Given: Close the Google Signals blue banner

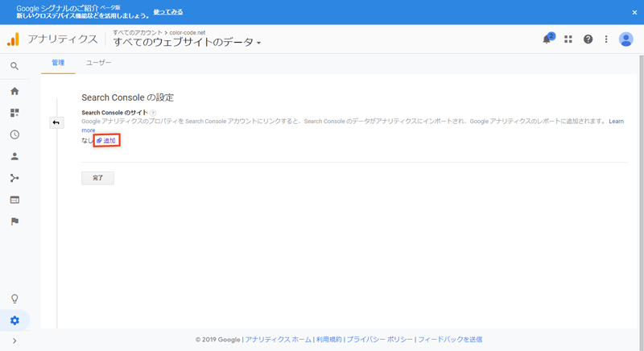Looking at the screenshot, I should coord(634,12).
